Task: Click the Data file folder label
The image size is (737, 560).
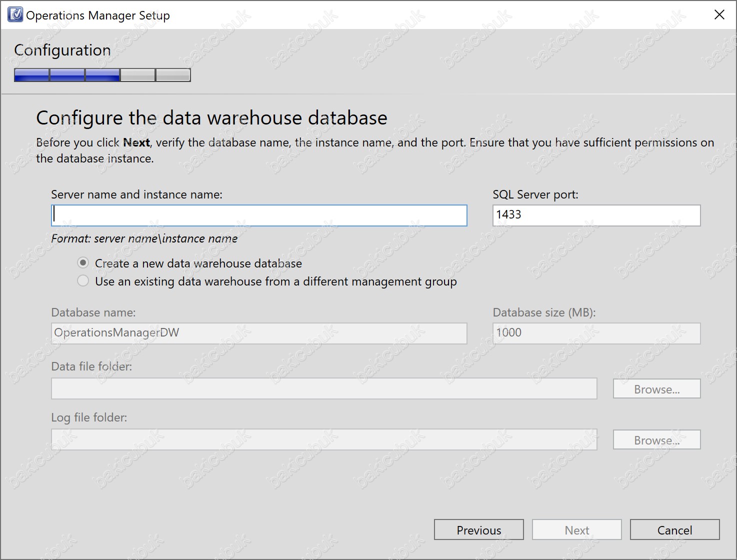Action: pos(92,366)
